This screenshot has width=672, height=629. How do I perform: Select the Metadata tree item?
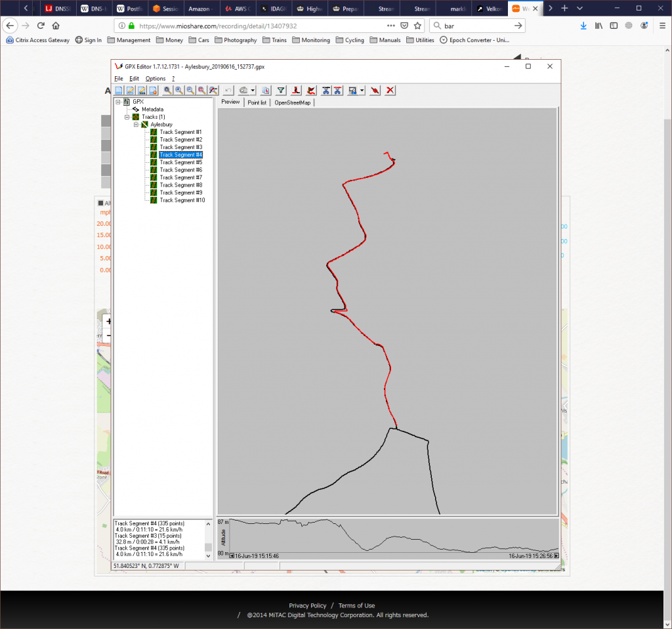[152, 110]
